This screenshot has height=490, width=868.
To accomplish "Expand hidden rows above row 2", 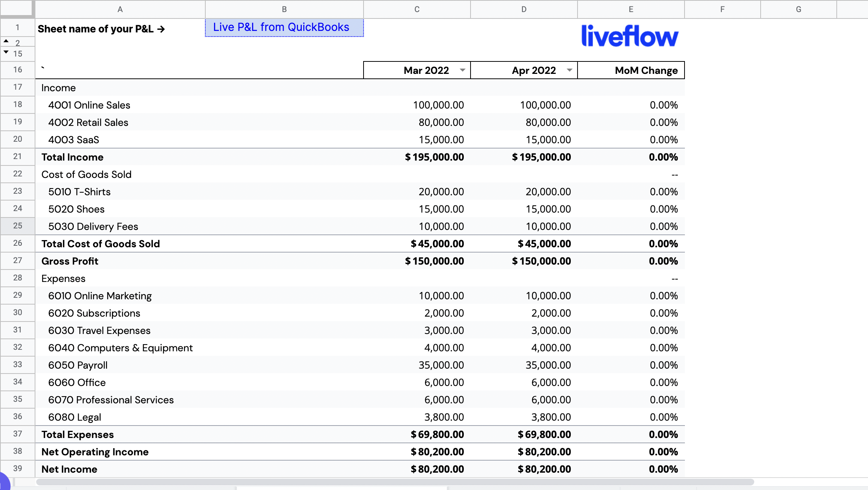I will [x=6, y=41].
